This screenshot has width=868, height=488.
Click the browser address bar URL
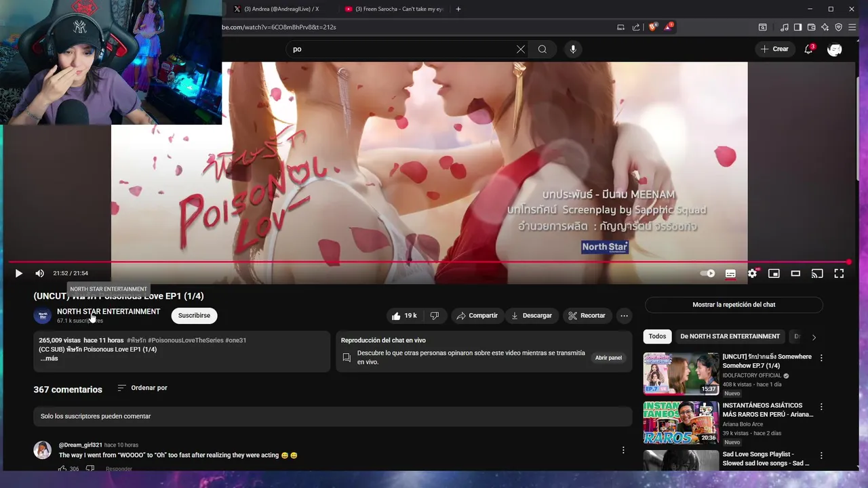(279, 27)
